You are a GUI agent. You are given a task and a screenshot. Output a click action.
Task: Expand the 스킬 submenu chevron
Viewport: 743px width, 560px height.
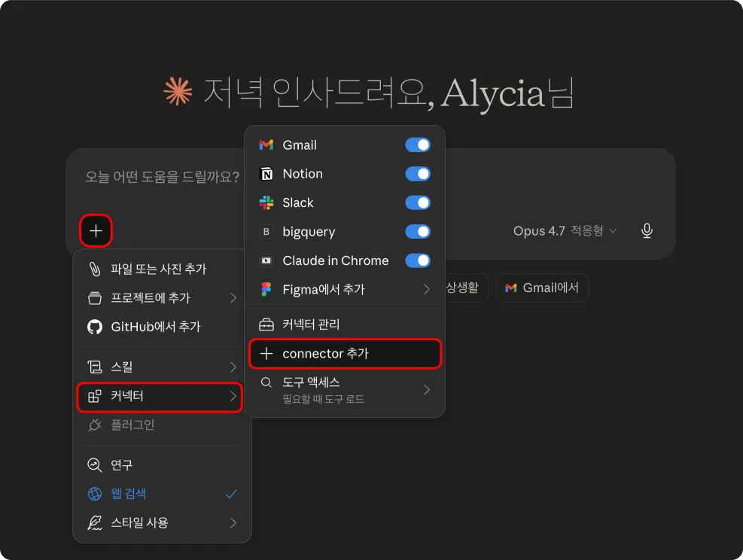(233, 367)
